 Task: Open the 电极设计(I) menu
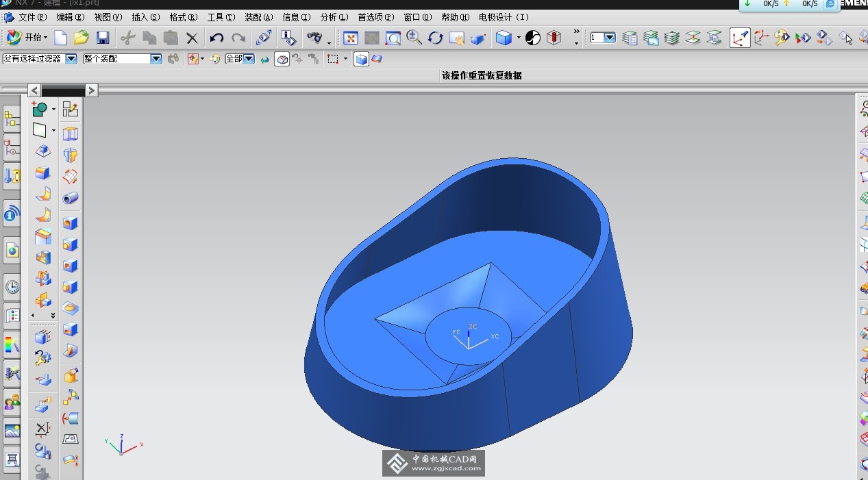coord(504,17)
